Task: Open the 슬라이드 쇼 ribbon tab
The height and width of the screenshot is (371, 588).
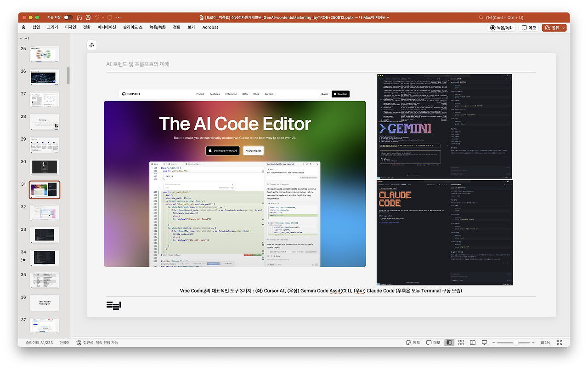Action: [x=133, y=28]
